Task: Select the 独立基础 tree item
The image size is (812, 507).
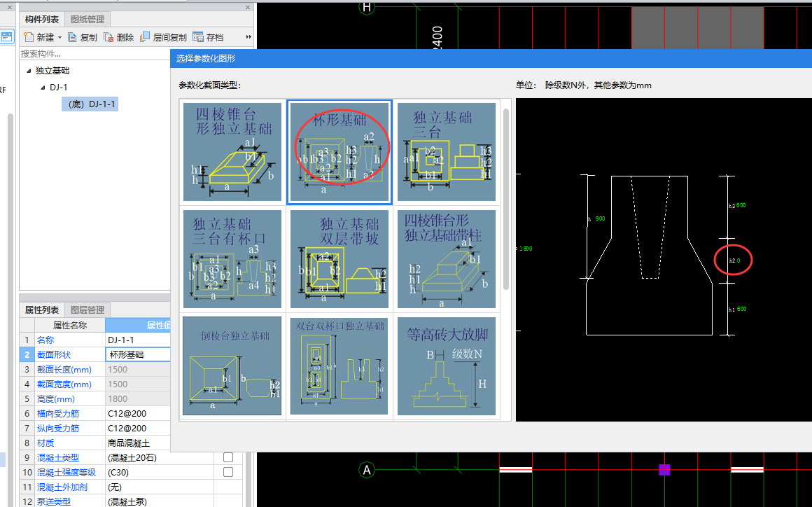Action: [52, 71]
